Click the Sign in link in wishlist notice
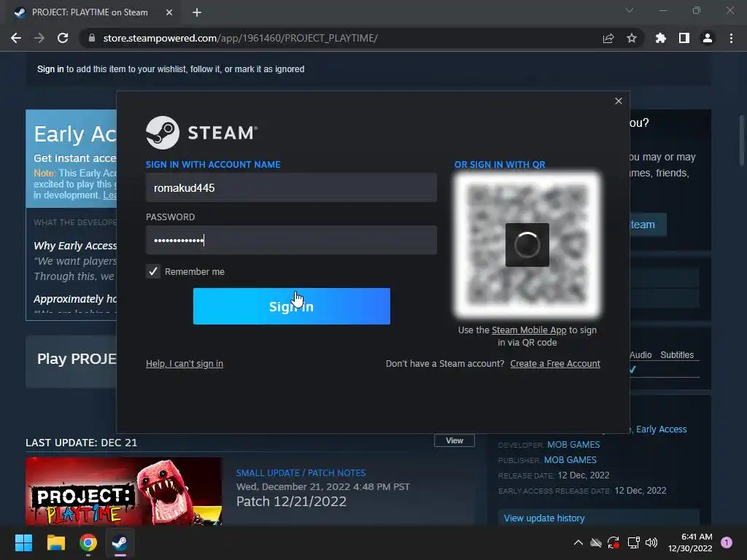 click(x=50, y=69)
